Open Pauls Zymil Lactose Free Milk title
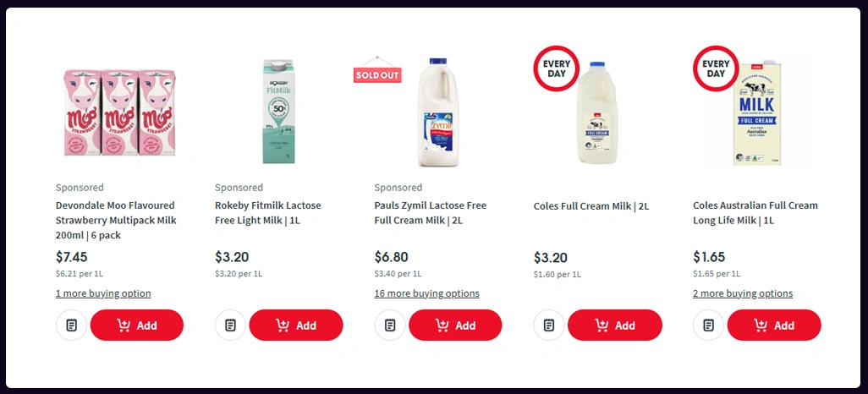The width and height of the screenshot is (868, 394). click(431, 213)
